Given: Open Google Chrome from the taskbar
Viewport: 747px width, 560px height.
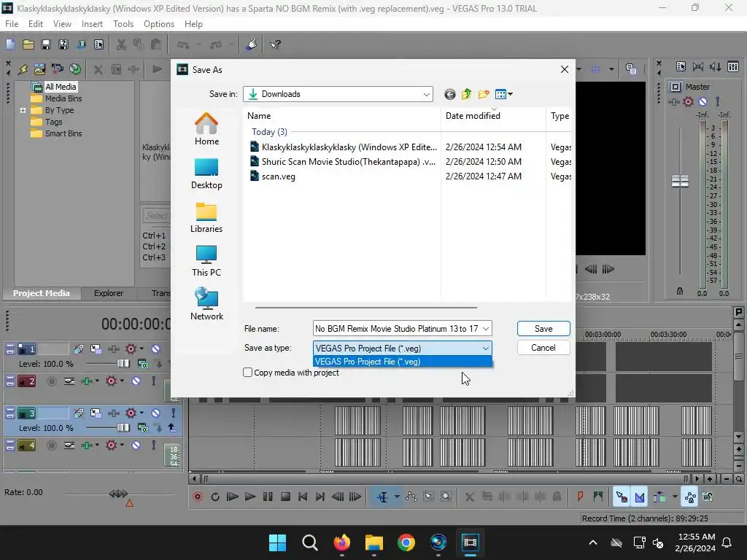Looking at the screenshot, I should [406, 542].
